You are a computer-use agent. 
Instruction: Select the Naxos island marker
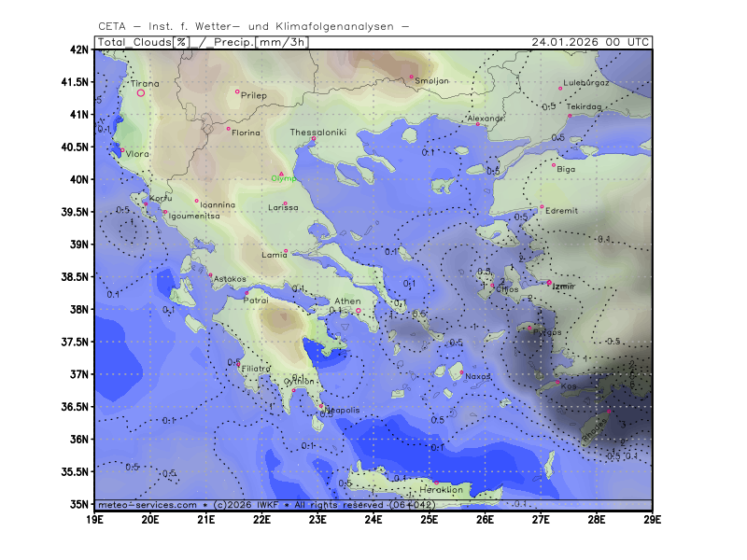[x=461, y=372]
